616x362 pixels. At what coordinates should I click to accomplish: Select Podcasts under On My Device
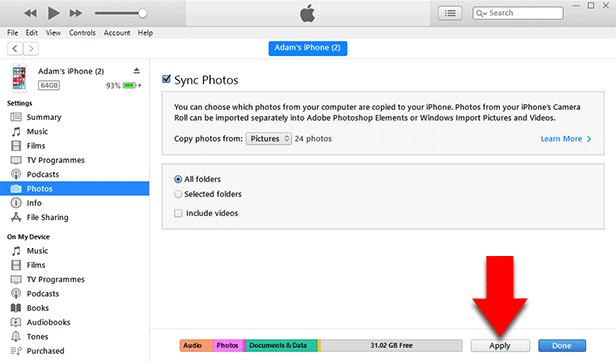[x=75, y=294]
